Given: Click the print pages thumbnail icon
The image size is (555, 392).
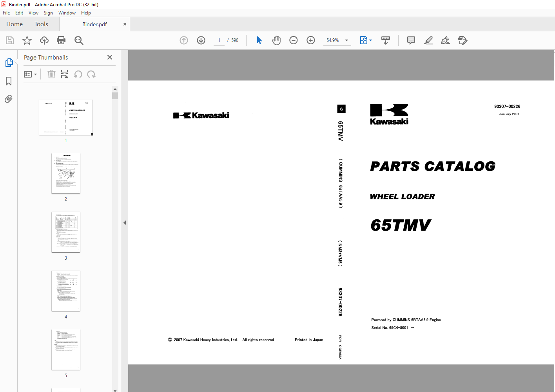Looking at the screenshot, I should [65, 74].
